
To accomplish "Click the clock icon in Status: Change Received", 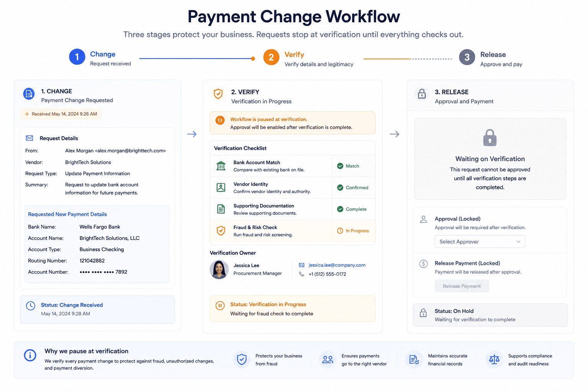I will [31, 305].
